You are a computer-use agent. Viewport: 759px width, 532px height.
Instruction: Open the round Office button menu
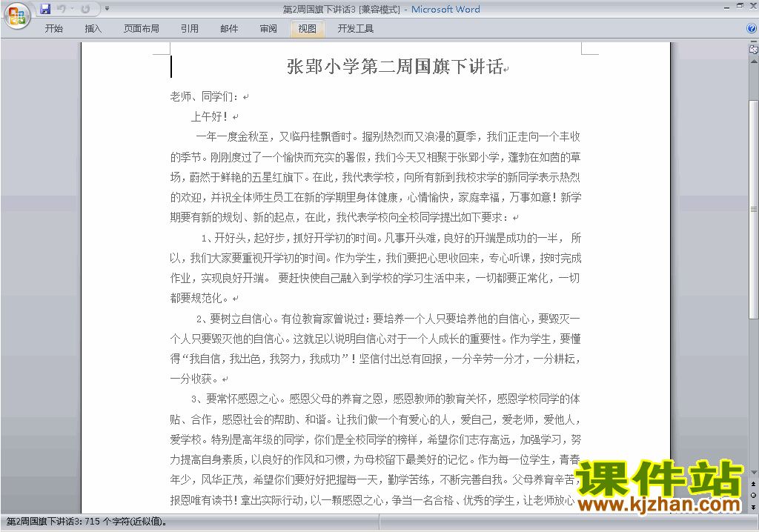coord(17,16)
